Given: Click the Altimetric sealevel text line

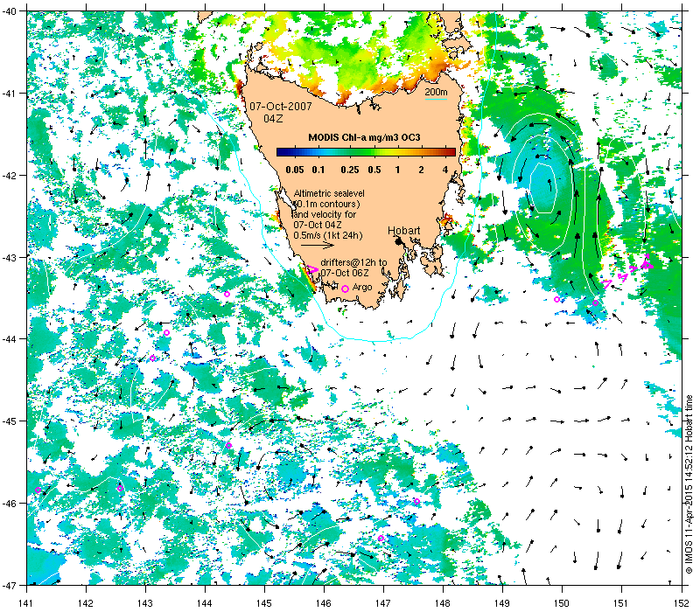Looking at the screenshot, I should [329, 193].
